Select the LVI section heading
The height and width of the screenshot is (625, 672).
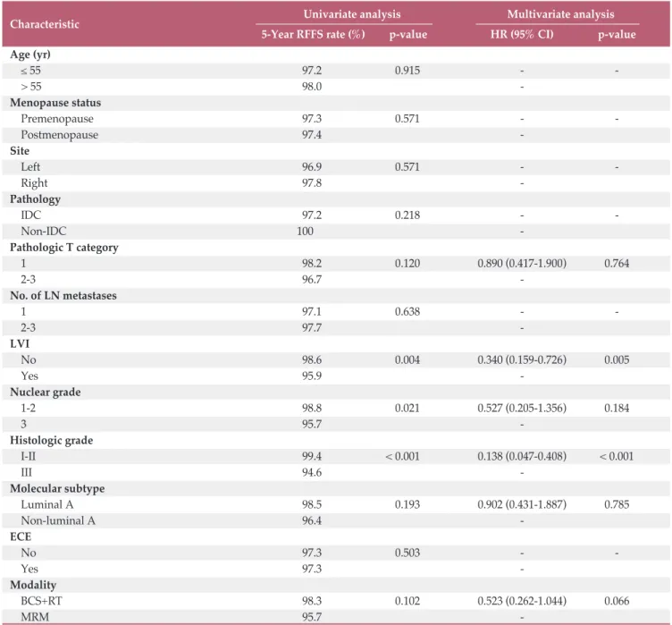click(x=20, y=343)
